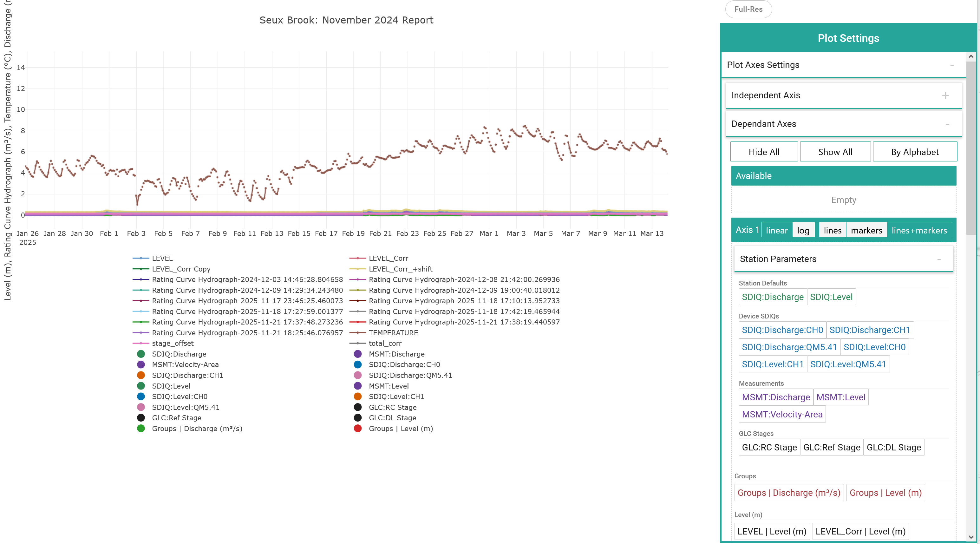Collapse the Dependant Axes section
The width and height of the screenshot is (980, 544).
[947, 124]
